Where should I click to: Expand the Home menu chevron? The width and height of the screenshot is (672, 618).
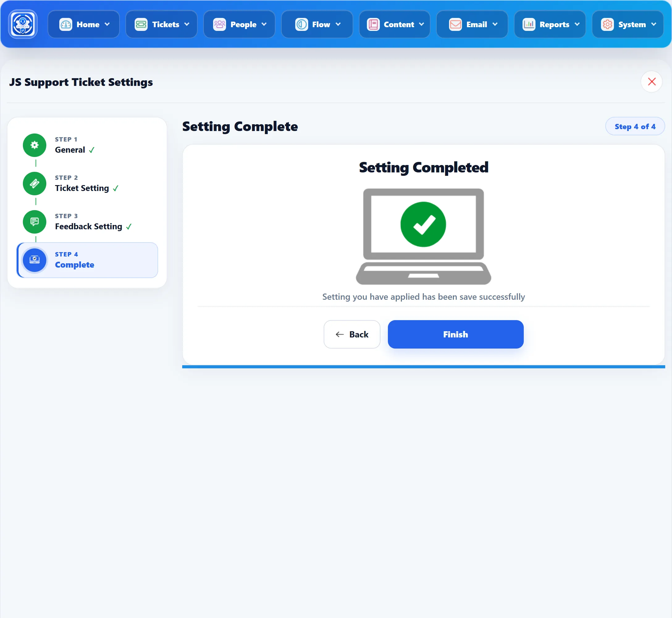107,24
